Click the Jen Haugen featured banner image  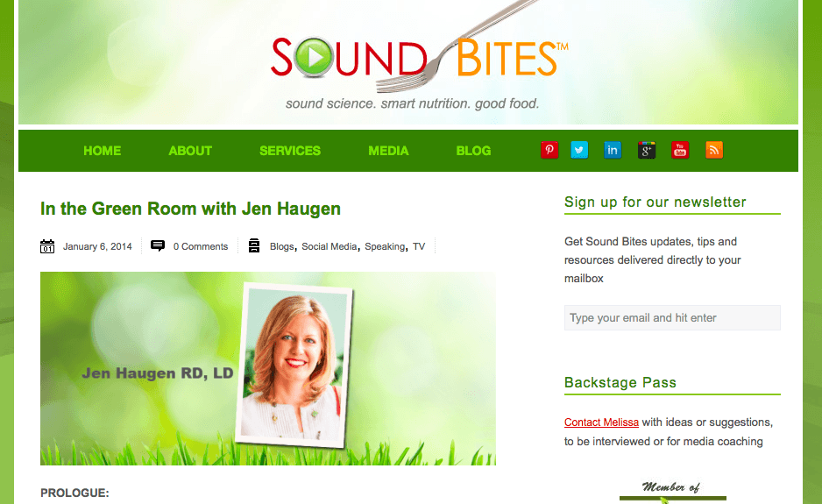268,368
